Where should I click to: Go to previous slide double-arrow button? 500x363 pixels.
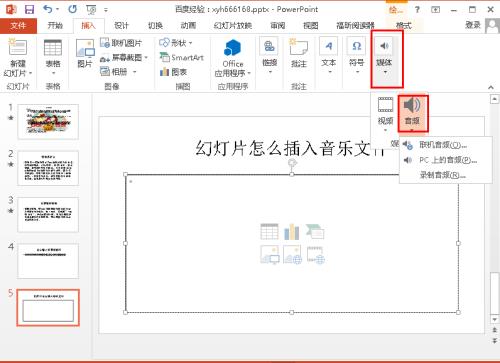coord(494,330)
